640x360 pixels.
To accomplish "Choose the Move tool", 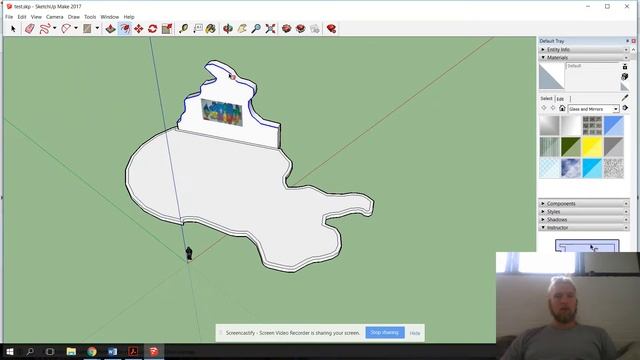I will tap(139, 29).
